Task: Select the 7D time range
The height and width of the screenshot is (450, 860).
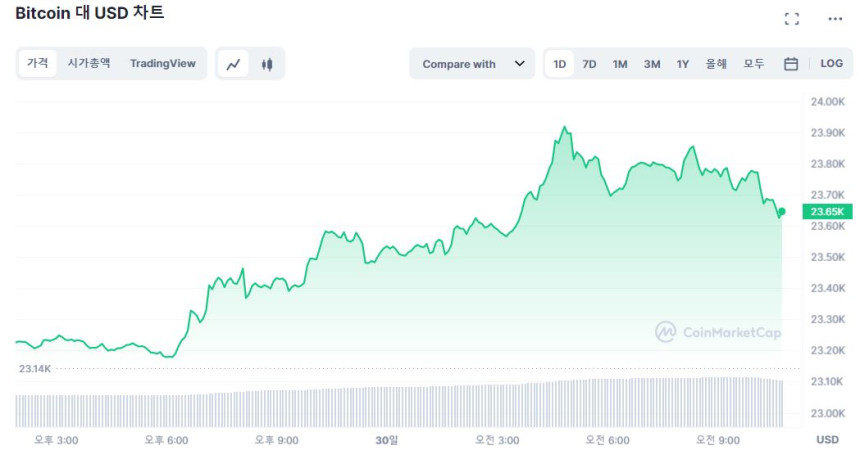Action: point(590,64)
